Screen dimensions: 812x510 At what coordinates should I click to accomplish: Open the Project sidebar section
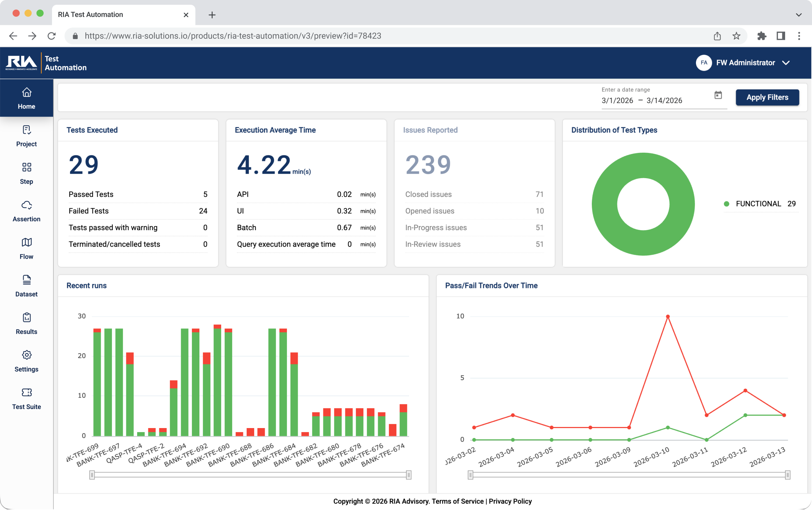pyautogui.click(x=27, y=136)
